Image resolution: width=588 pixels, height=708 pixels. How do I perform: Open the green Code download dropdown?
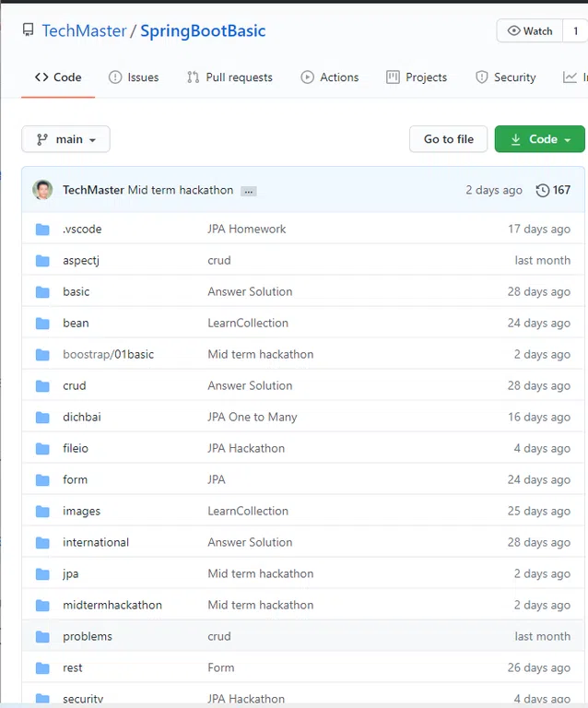click(540, 139)
